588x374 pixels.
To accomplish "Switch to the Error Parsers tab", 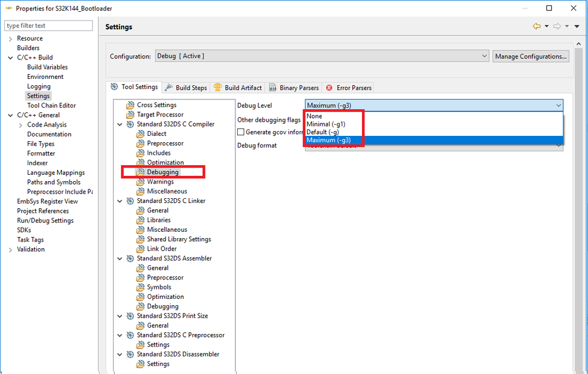I will pyautogui.click(x=348, y=88).
